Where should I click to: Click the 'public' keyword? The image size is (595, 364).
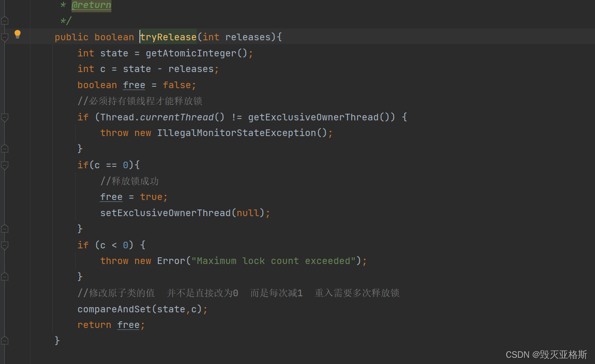pyautogui.click(x=72, y=37)
